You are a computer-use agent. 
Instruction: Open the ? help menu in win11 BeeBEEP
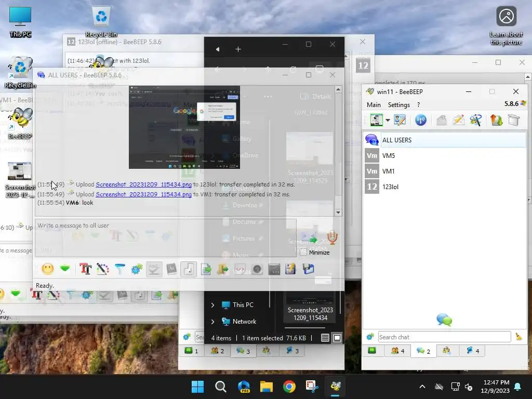(418, 105)
